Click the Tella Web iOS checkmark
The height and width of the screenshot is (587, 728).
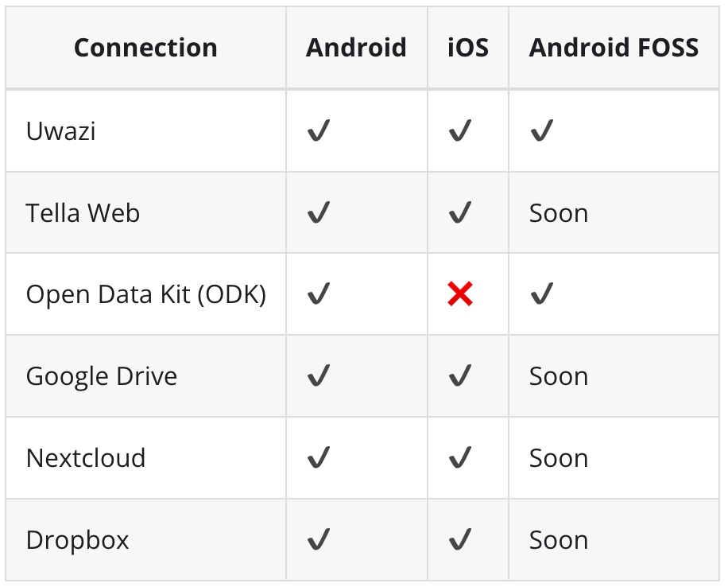point(460,212)
